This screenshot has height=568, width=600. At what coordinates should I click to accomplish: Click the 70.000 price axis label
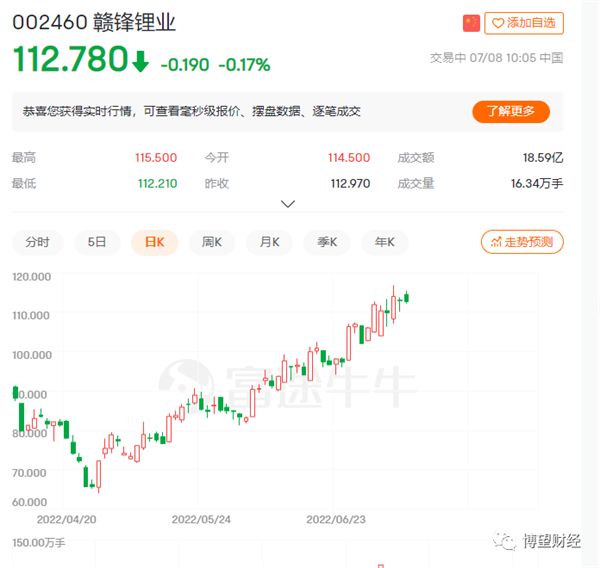pos(29,473)
